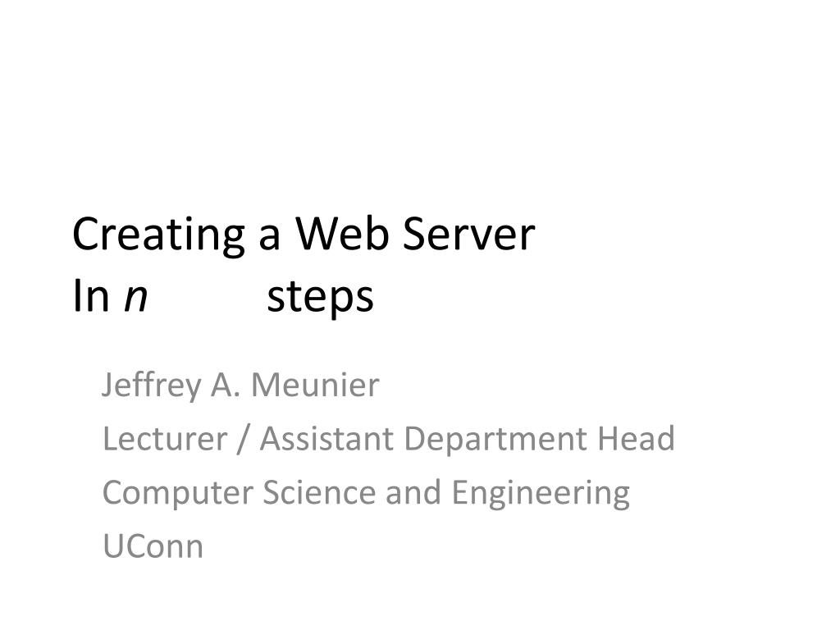Click the italic letter n
Viewport: 840px width, 630px height.
pyautogui.click(x=135, y=297)
